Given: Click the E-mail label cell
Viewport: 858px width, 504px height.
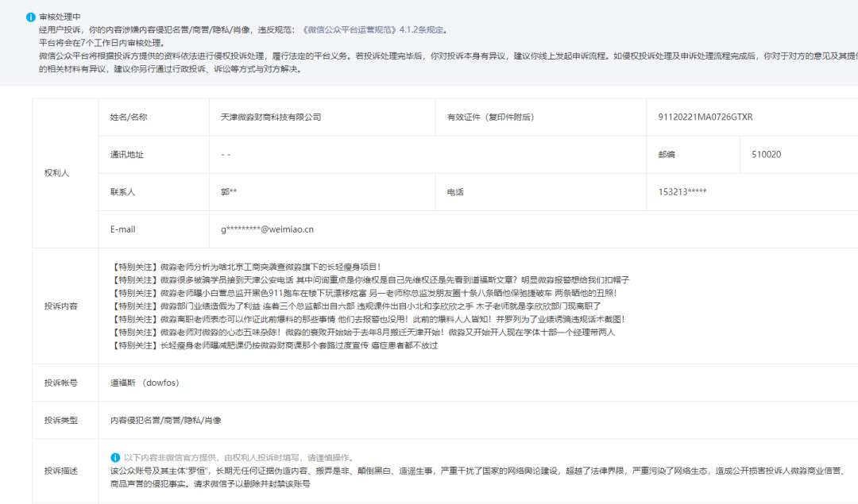Looking at the screenshot, I should 122,229.
